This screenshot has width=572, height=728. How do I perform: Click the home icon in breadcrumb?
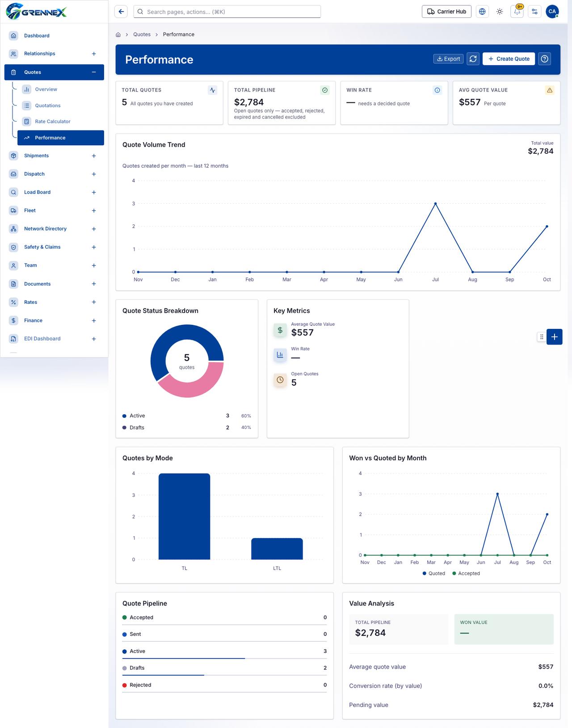coord(118,34)
